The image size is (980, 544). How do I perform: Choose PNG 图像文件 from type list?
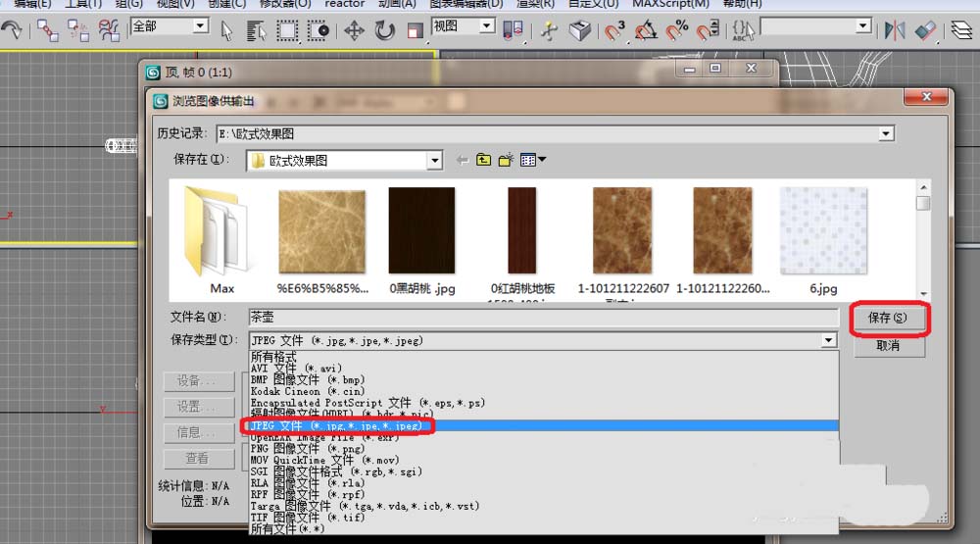(x=308, y=448)
